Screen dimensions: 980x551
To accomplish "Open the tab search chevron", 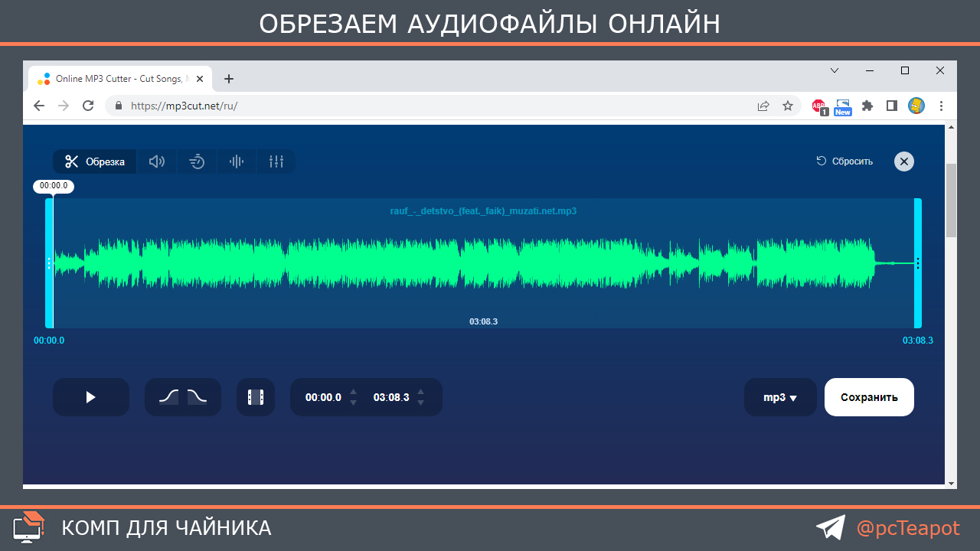I will pos(835,70).
